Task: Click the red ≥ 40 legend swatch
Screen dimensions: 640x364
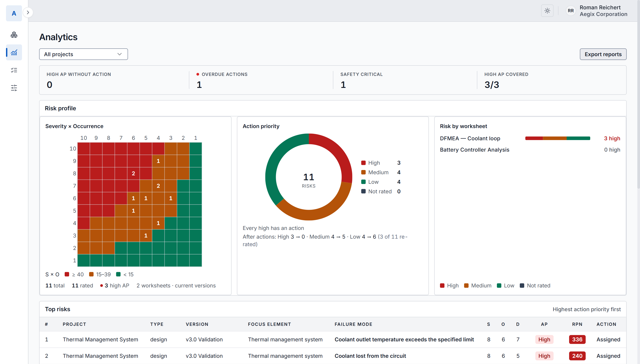Action: click(67, 274)
